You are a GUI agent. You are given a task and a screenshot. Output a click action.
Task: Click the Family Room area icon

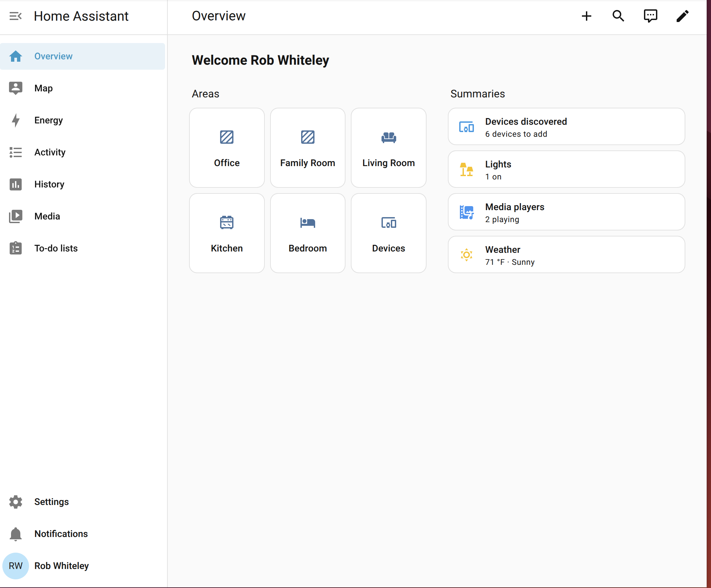pyautogui.click(x=307, y=137)
